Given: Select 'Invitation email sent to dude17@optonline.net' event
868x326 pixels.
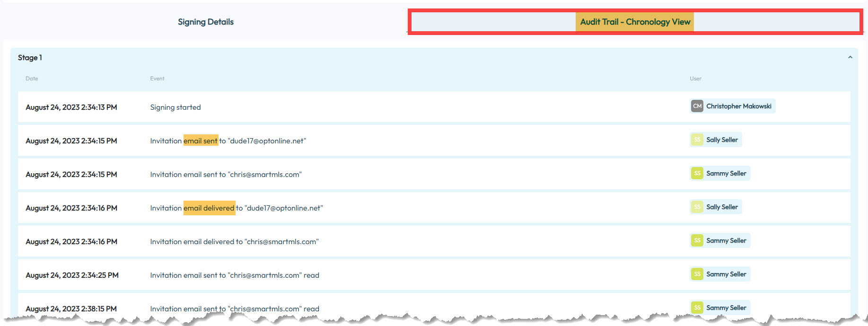Looking at the screenshot, I should [228, 141].
